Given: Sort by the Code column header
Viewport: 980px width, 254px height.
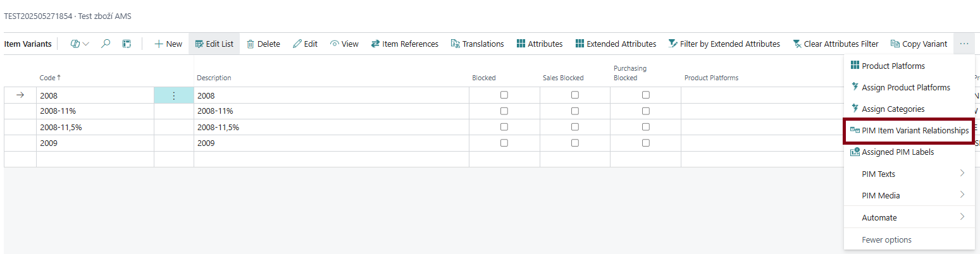Looking at the screenshot, I should pyautogui.click(x=51, y=78).
